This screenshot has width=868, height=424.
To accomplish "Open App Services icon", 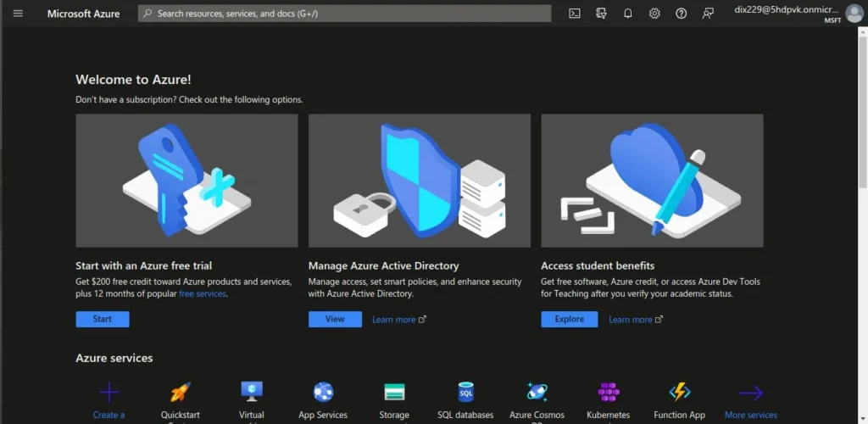I will 323,393.
